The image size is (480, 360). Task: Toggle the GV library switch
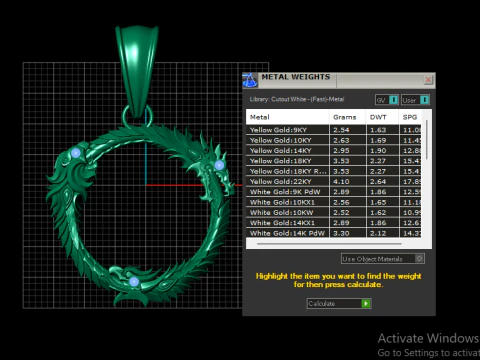[387, 100]
